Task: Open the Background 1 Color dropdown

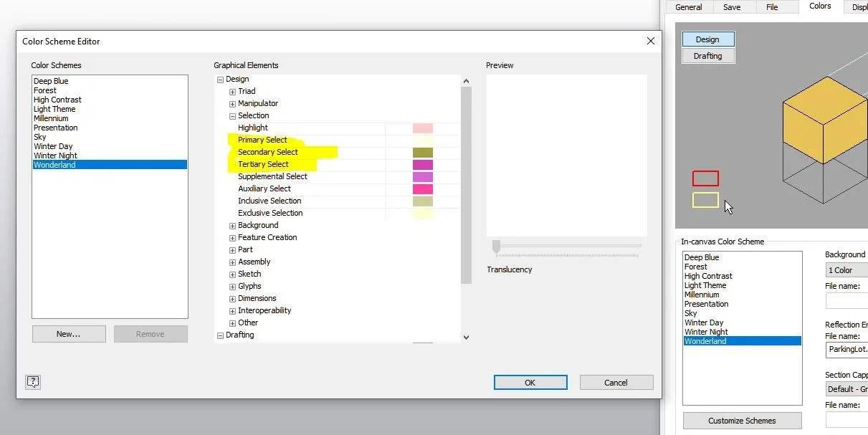Action: 846,270
